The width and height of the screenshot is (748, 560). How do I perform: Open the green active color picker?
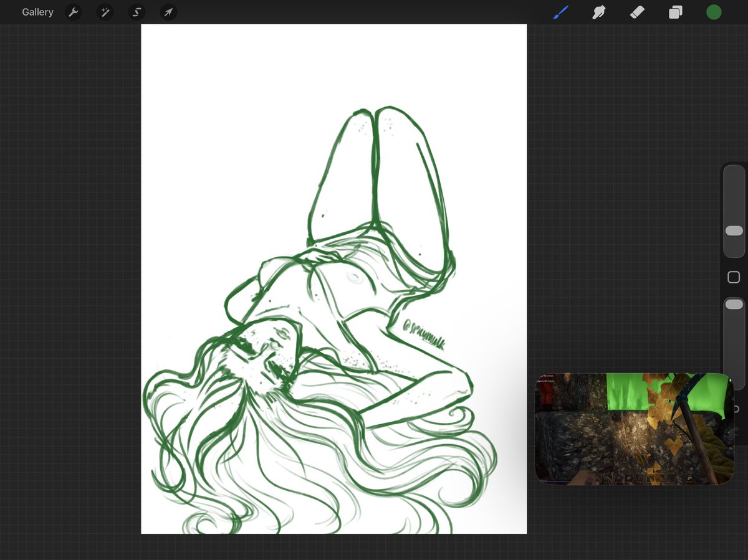click(714, 12)
